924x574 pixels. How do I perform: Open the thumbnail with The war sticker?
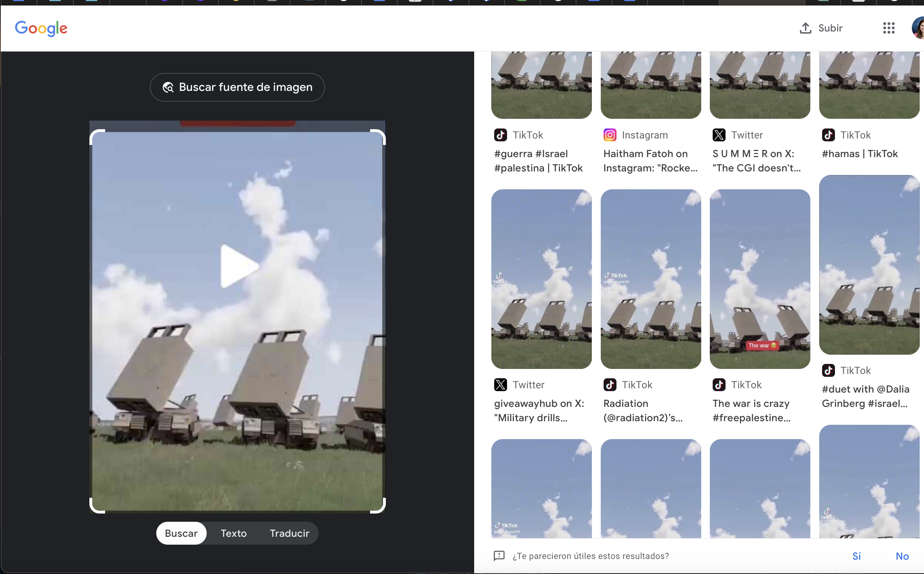(x=760, y=279)
